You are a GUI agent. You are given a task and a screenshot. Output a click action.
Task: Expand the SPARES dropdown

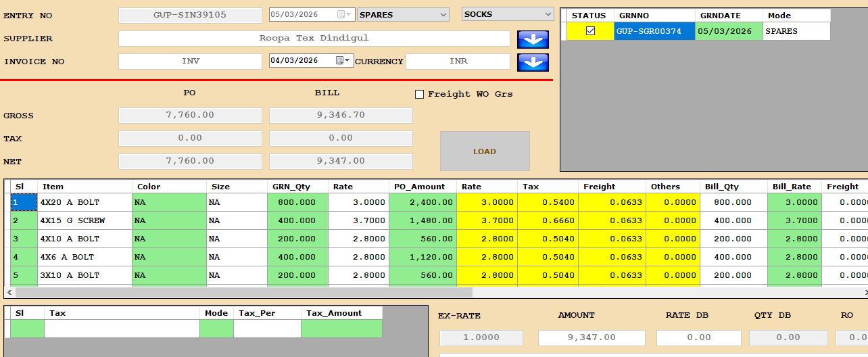443,15
